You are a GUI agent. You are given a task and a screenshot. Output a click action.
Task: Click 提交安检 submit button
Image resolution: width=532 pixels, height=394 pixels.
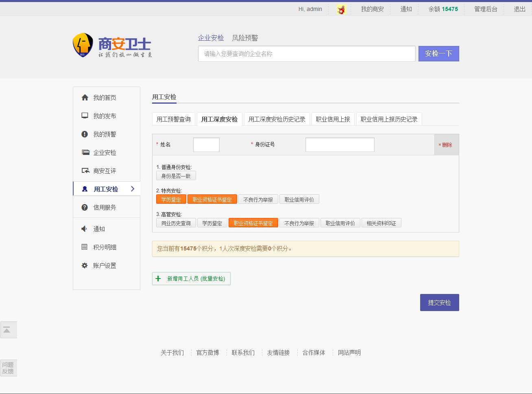pos(440,303)
